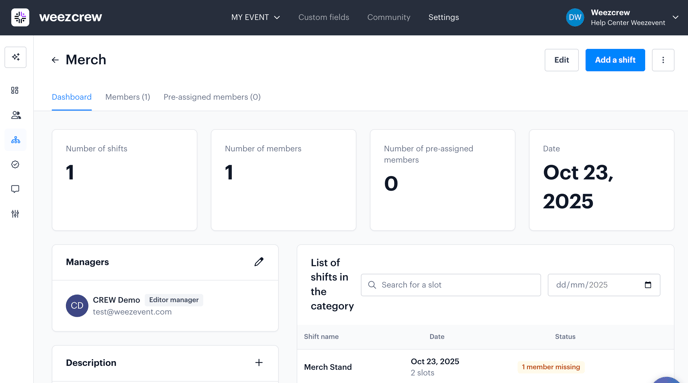This screenshot has height=383, width=688.
Task: Click the Shift name column header
Action: point(321,336)
